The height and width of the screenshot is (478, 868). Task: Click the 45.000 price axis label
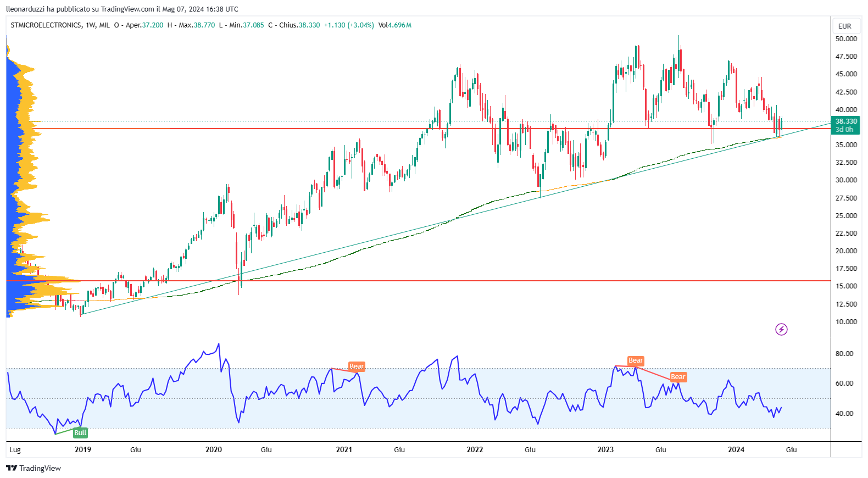click(x=846, y=74)
